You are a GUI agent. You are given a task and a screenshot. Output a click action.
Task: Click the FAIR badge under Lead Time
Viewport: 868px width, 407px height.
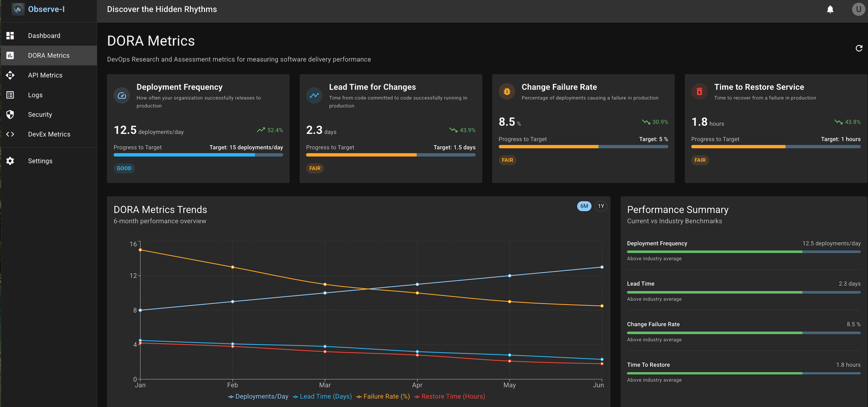tap(315, 168)
